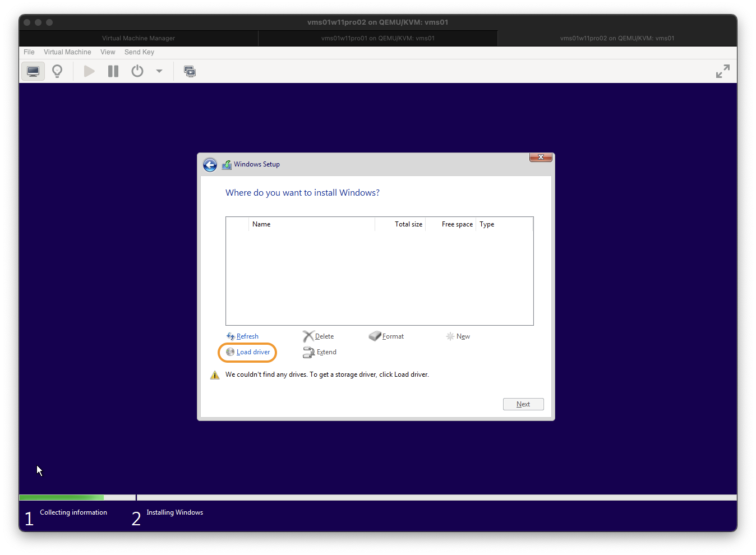Open the manage VM snapshots icon
Image resolution: width=756 pixels, height=555 pixels.
click(x=190, y=71)
